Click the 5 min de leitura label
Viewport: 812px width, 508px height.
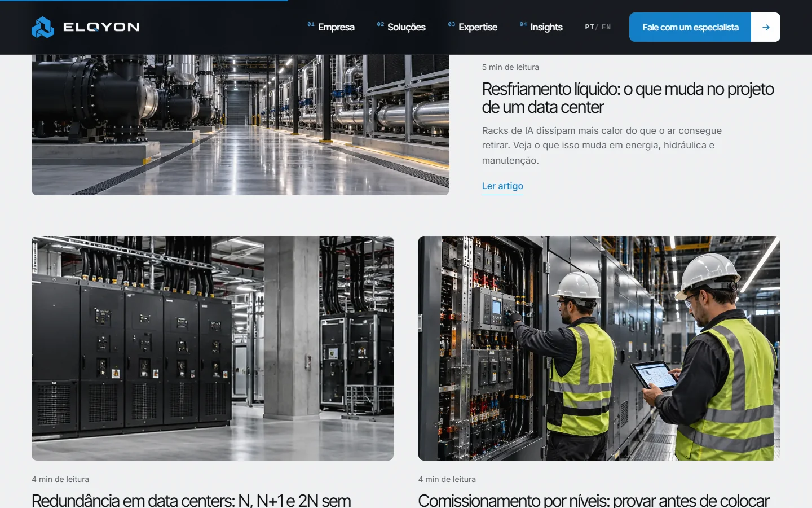[x=510, y=67]
